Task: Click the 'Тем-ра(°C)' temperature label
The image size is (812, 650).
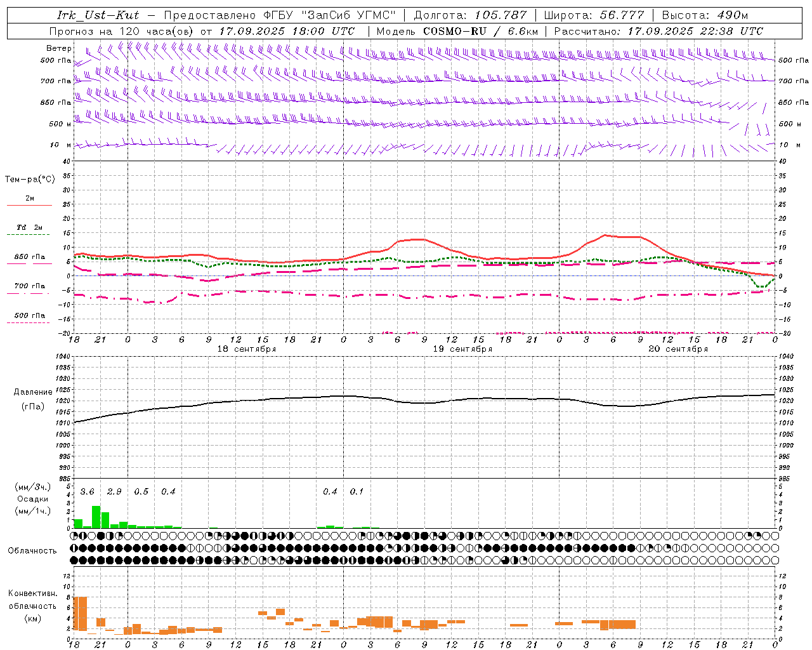Action: pos(30,179)
